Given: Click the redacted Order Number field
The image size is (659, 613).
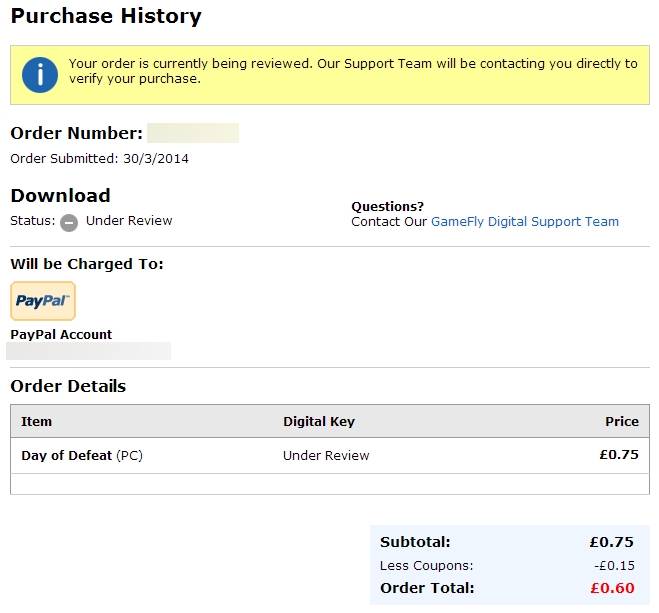Looking at the screenshot, I should click(193, 133).
